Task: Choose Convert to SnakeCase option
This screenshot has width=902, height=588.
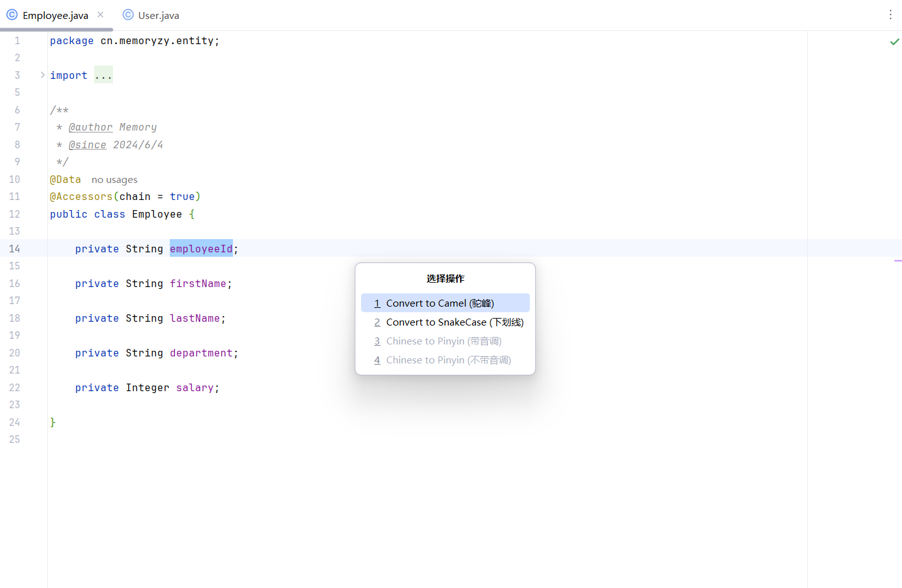Action: click(445, 322)
